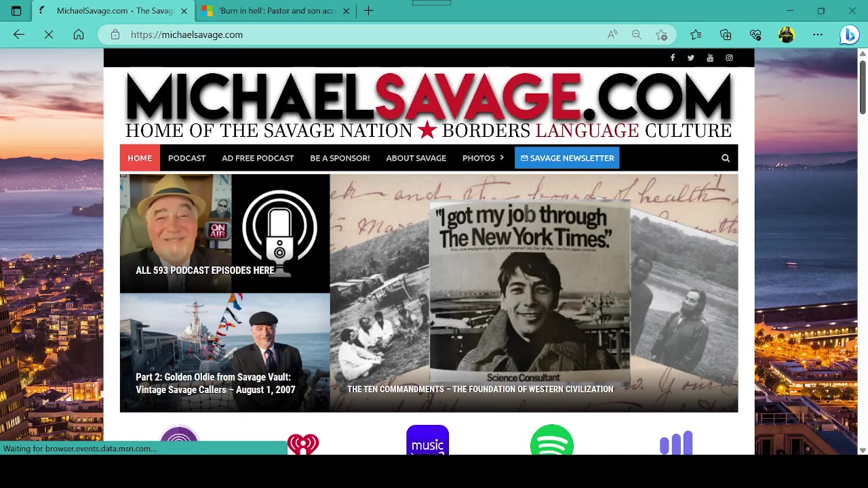
Task: Click the scrollbar up arrow
Action: pos(863,54)
